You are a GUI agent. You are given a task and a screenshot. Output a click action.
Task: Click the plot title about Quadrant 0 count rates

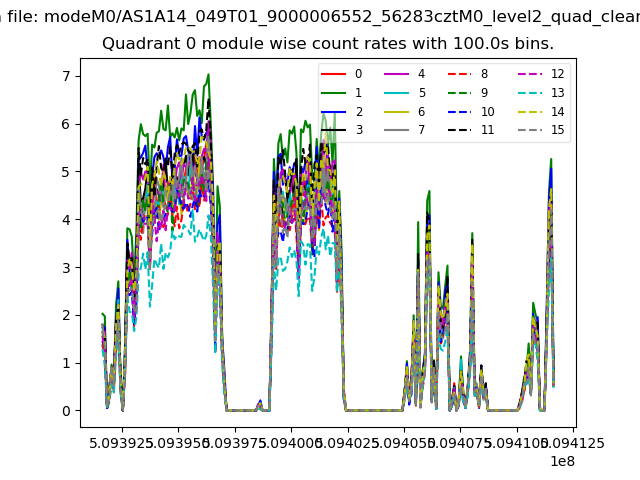328,44
